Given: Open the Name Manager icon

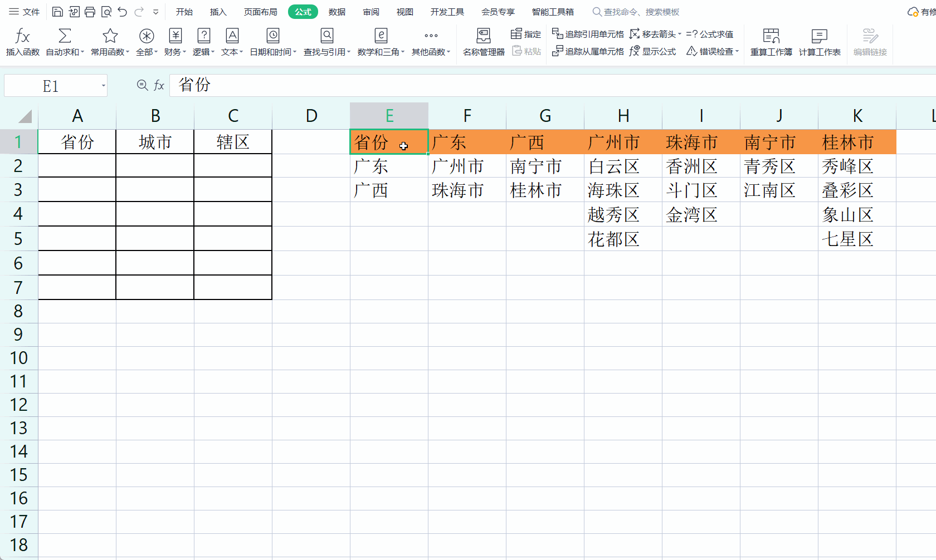Looking at the screenshot, I should pos(484,36).
